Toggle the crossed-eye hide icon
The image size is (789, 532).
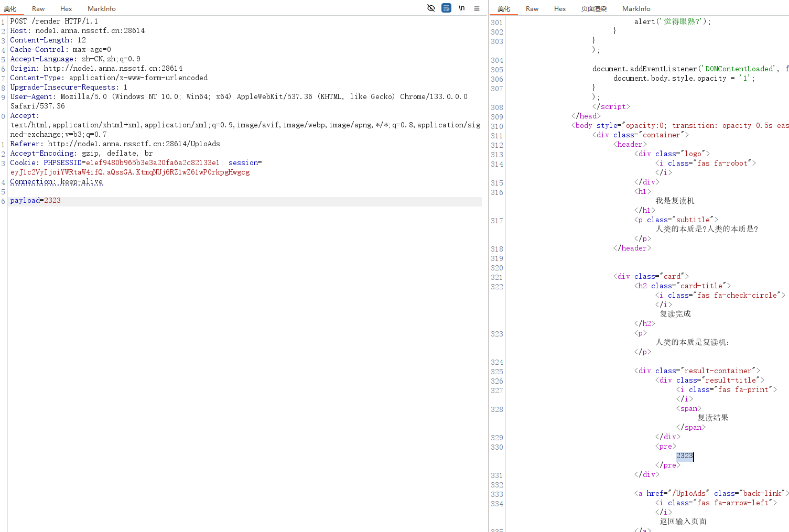(x=431, y=8)
